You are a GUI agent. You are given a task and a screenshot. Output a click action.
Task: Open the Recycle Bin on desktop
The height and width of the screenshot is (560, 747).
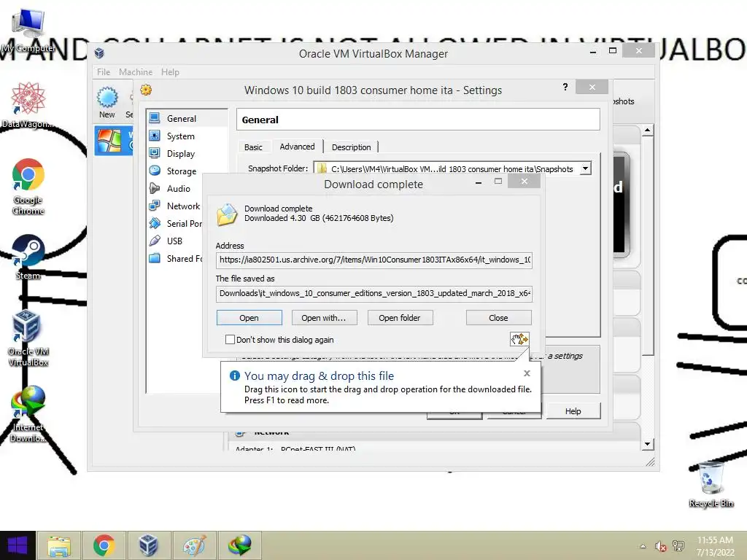pyautogui.click(x=711, y=485)
